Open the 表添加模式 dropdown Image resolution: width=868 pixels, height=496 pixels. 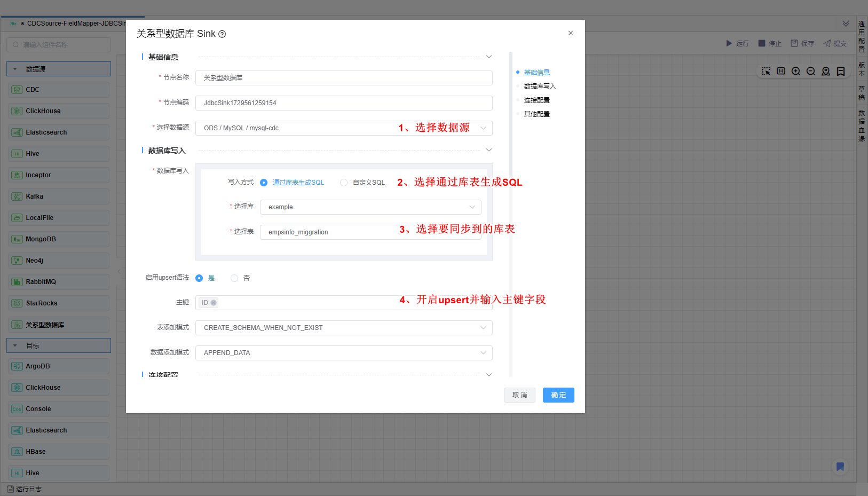pyautogui.click(x=343, y=328)
